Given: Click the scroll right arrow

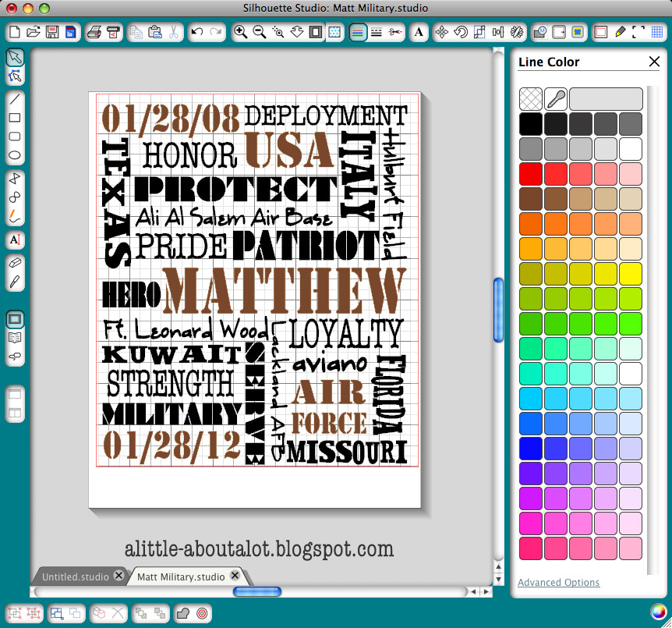Looking at the screenshot, I should tap(486, 592).
